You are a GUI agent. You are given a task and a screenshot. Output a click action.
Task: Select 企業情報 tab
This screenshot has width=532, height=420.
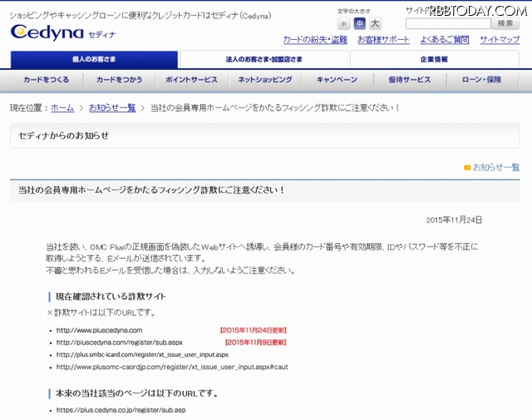434,59
